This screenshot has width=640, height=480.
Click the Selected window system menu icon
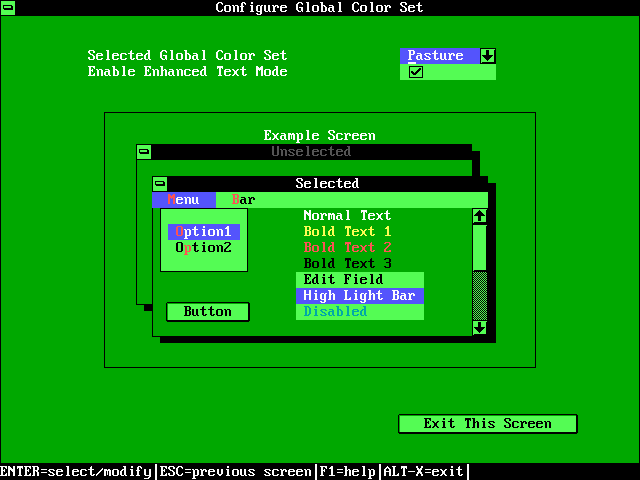(160, 184)
